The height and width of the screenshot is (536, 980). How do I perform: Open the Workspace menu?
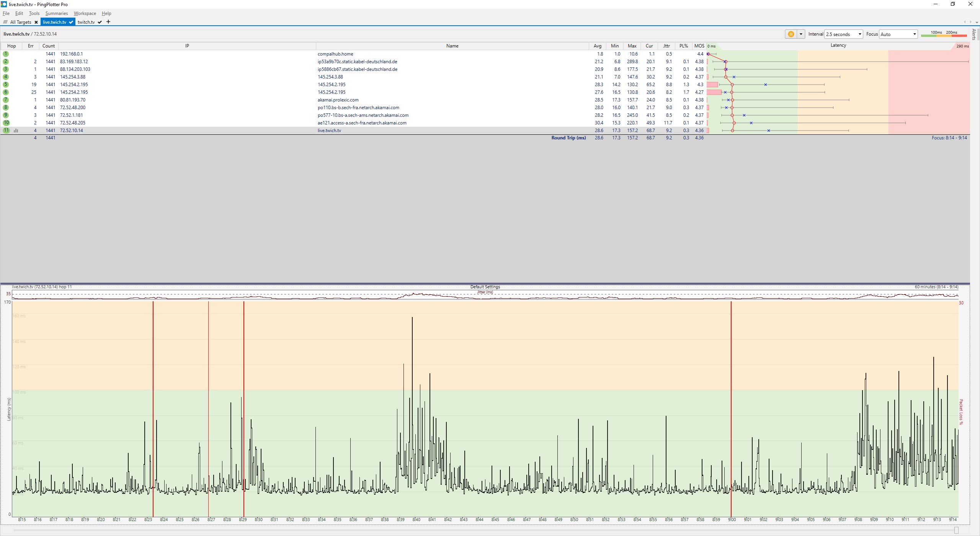(85, 13)
